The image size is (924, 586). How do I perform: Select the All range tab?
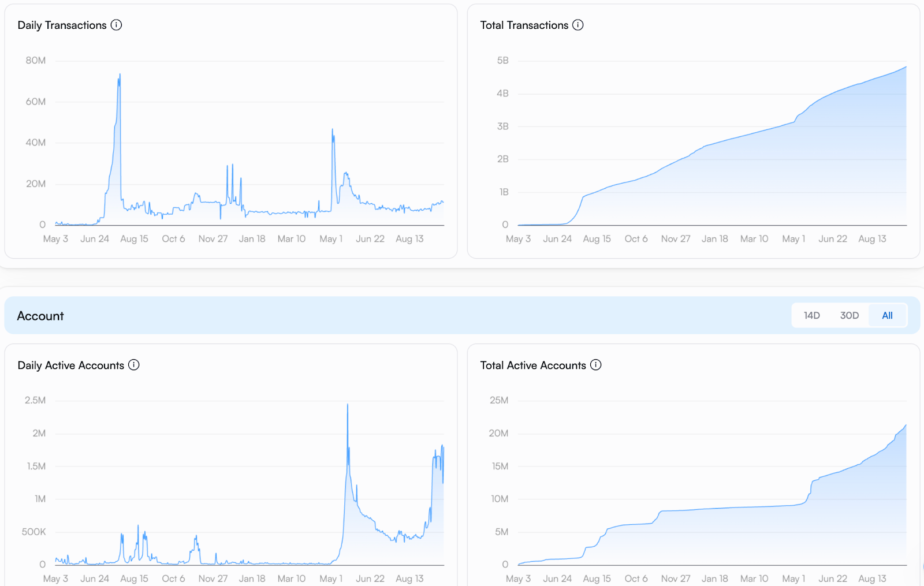(x=887, y=315)
